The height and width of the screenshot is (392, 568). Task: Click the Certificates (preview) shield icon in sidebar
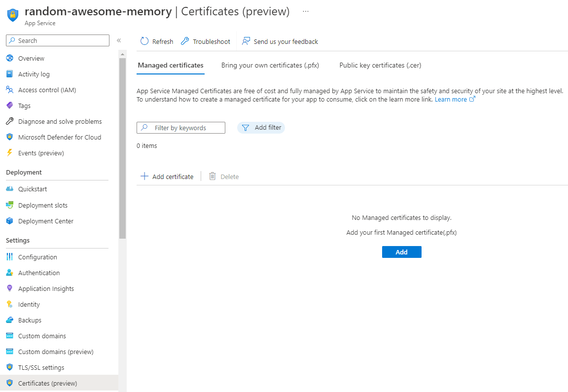(x=10, y=383)
